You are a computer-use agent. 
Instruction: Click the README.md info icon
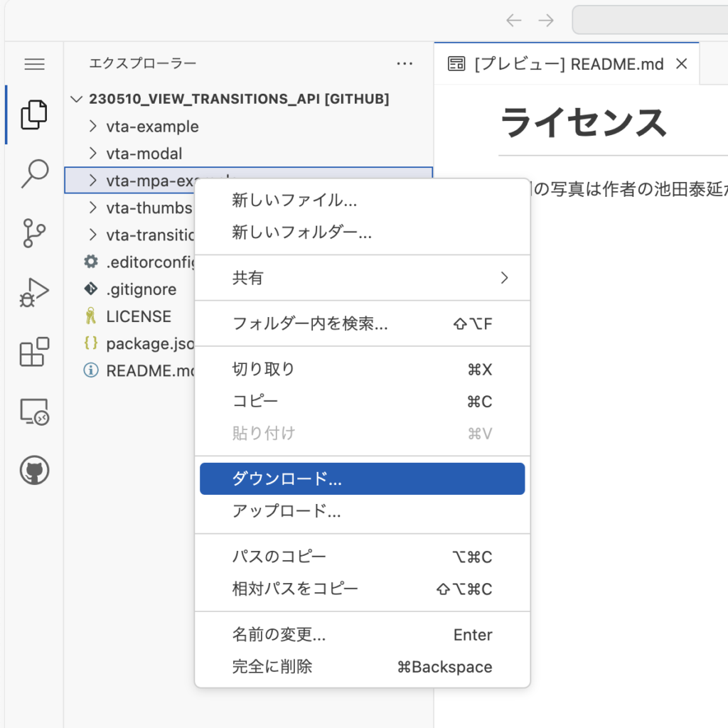[x=91, y=370]
